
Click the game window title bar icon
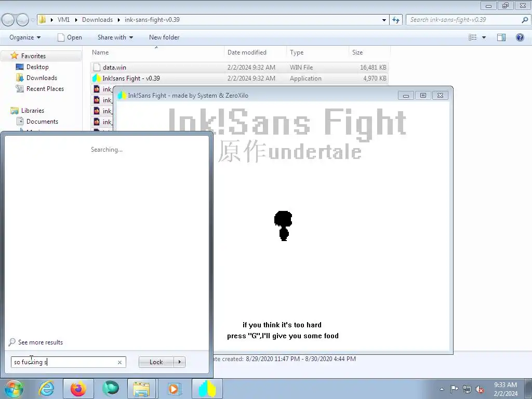click(122, 96)
